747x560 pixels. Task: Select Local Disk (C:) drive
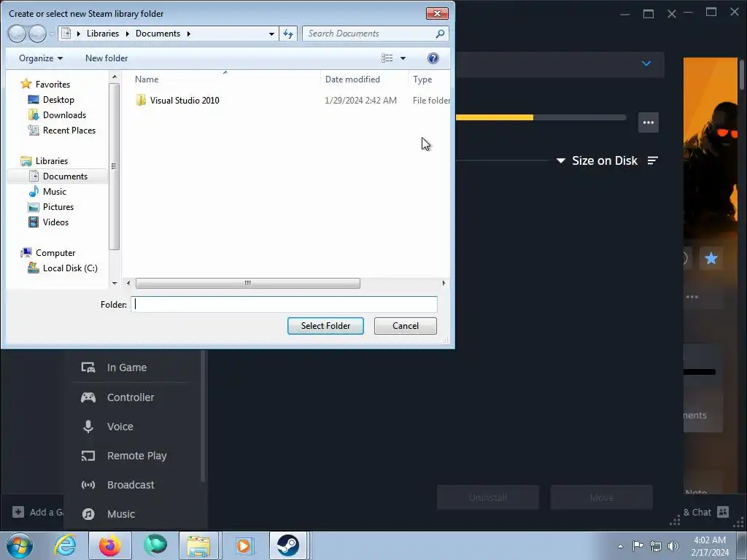[x=69, y=268]
